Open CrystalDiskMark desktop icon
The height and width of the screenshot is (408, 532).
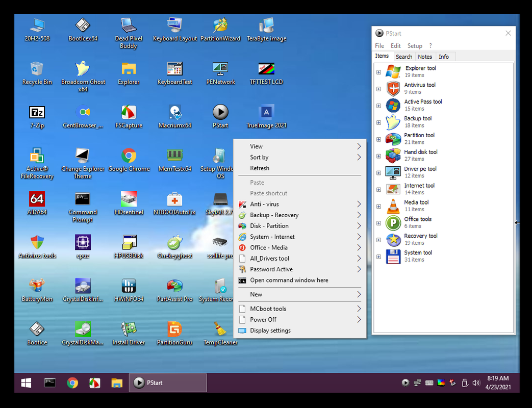(83, 334)
